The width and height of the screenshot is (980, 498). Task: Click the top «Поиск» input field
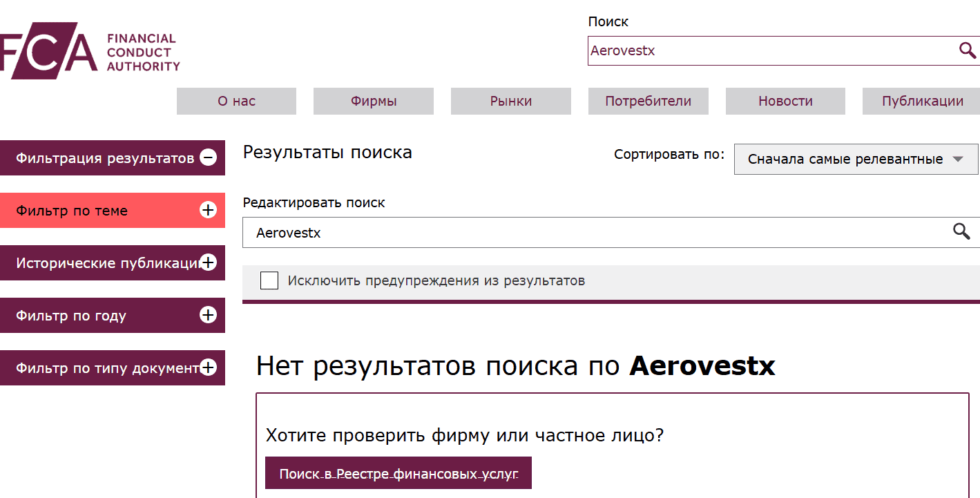click(760, 50)
